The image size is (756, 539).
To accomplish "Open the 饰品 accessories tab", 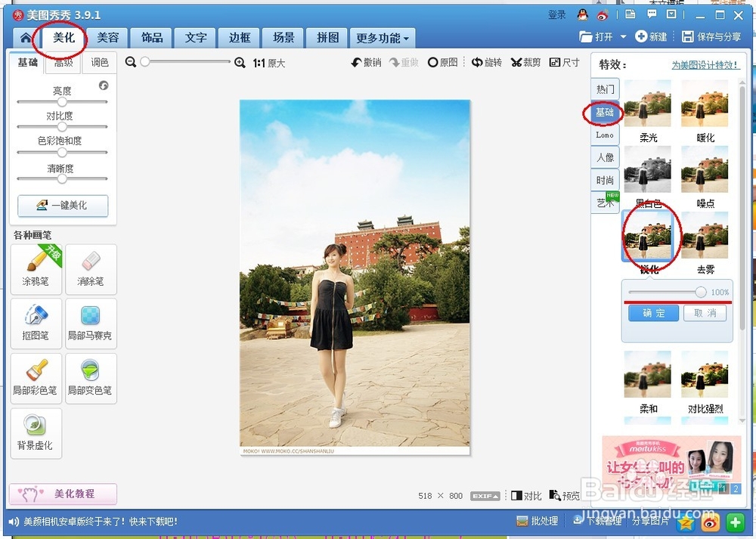I will tap(152, 38).
